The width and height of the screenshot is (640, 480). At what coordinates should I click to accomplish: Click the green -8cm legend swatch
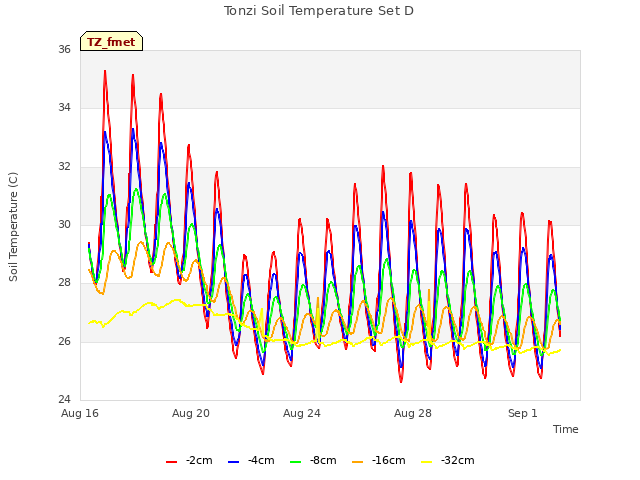coord(296,462)
